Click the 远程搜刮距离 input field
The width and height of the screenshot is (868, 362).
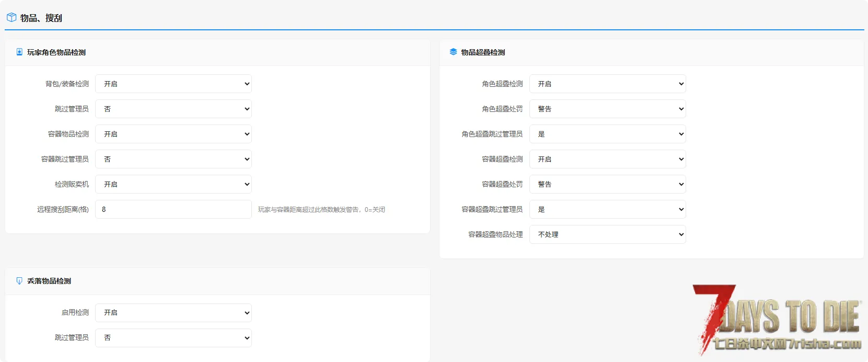point(173,209)
